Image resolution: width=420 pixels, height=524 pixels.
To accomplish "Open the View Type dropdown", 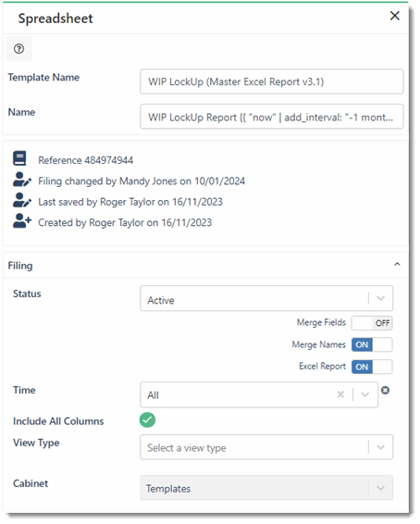I will click(266, 447).
